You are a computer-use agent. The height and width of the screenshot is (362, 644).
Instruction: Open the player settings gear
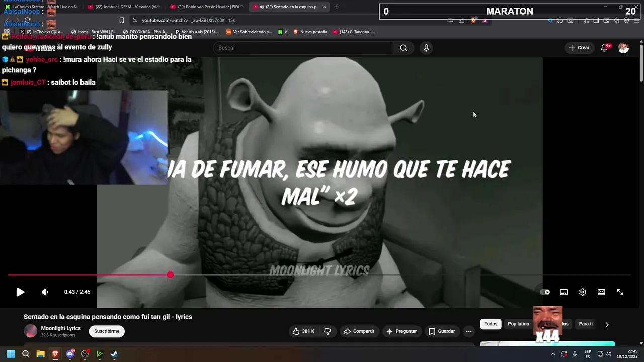pyautogui.click(x=583, y=292)
